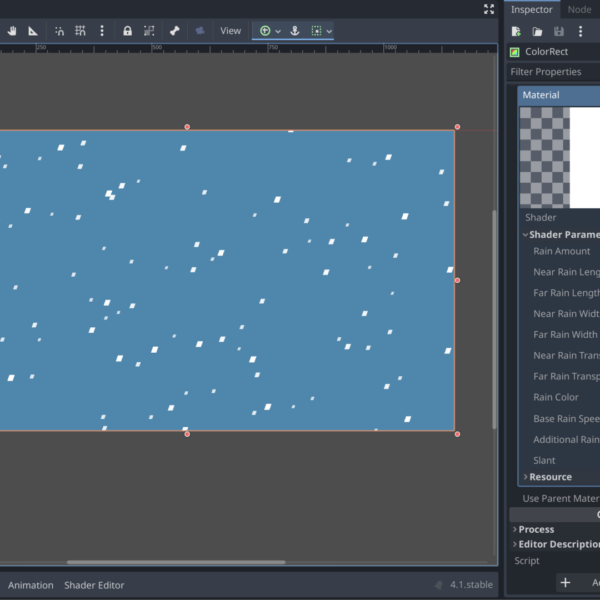Open the Shader Editor bottom panel

pyautogui.click(x=94, y=585)
